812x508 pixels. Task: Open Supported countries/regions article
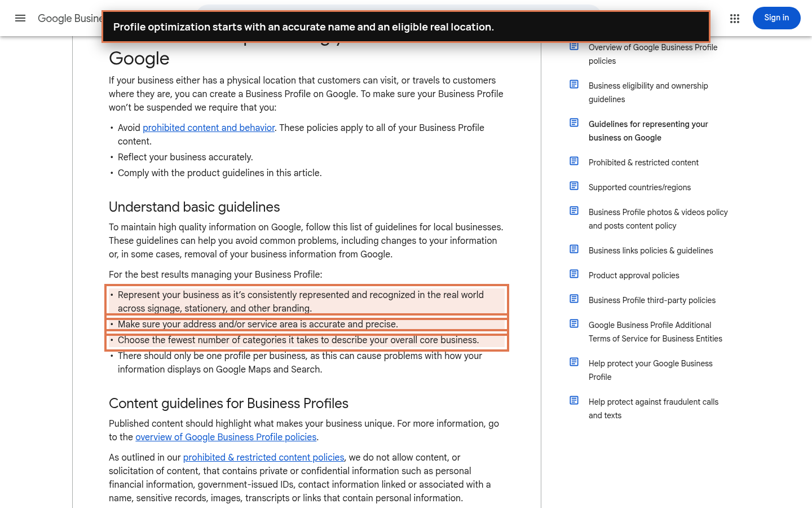coord(639,187)
